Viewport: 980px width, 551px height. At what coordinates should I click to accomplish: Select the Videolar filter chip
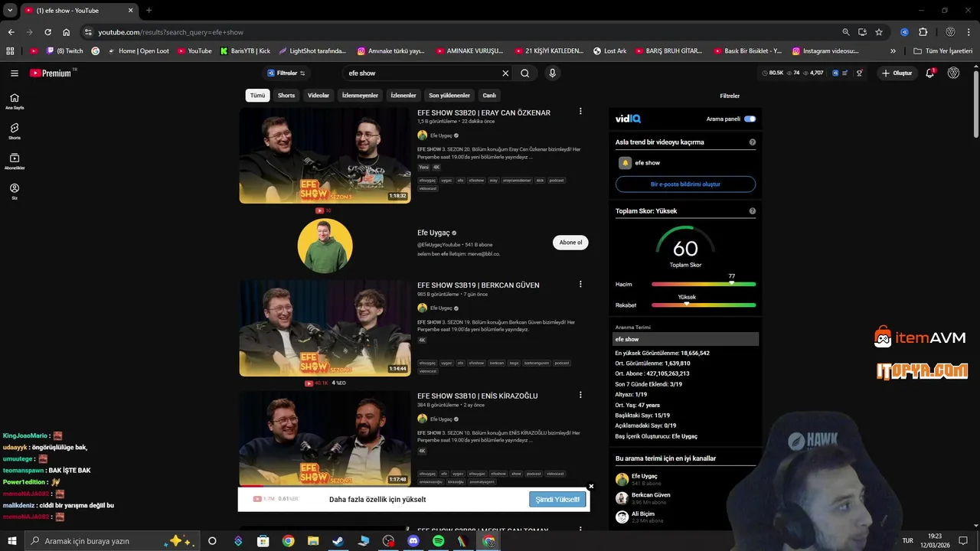(318, 96)
